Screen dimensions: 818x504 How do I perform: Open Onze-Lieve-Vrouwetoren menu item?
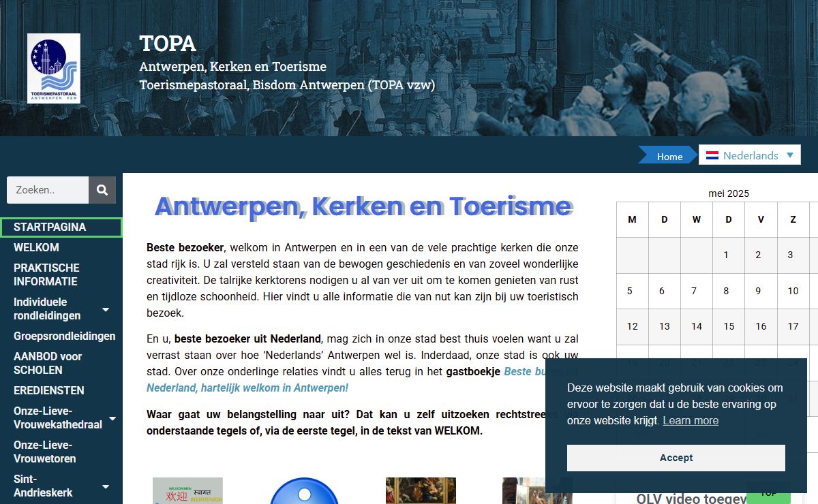click(45, 452)
